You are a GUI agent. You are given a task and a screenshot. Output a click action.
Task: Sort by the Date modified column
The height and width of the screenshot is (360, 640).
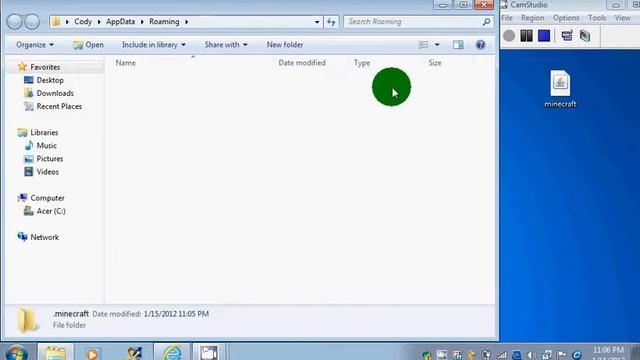[302, 63]
